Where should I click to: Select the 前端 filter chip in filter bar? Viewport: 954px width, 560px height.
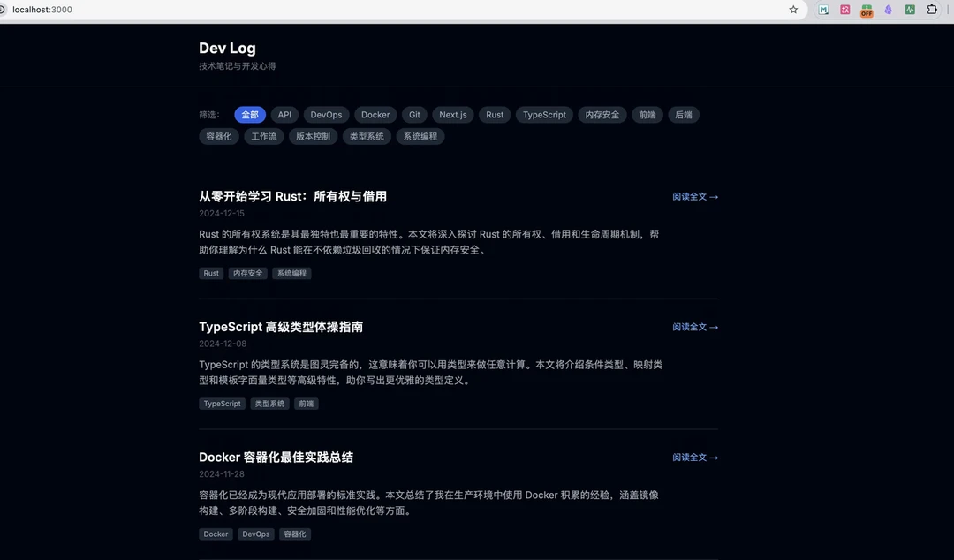pos(647,115)
